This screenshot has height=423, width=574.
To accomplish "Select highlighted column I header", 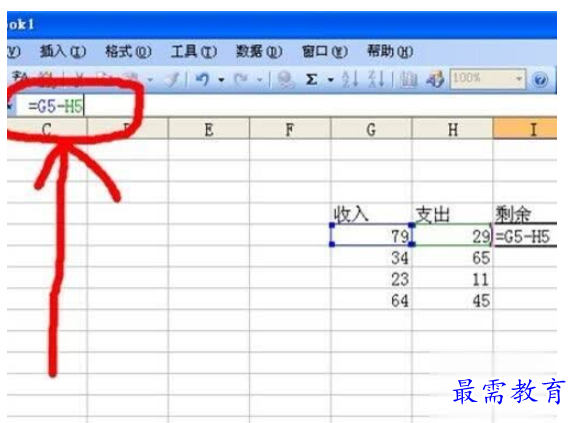I will coord(525,129).
